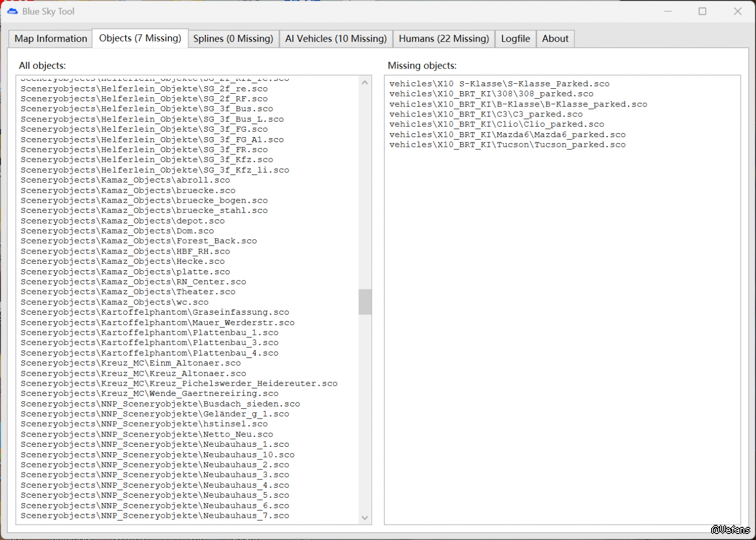The width and height of the screenshot is (756, 540).
Task: Open the Logfile tab
Action: coord(515,39)
